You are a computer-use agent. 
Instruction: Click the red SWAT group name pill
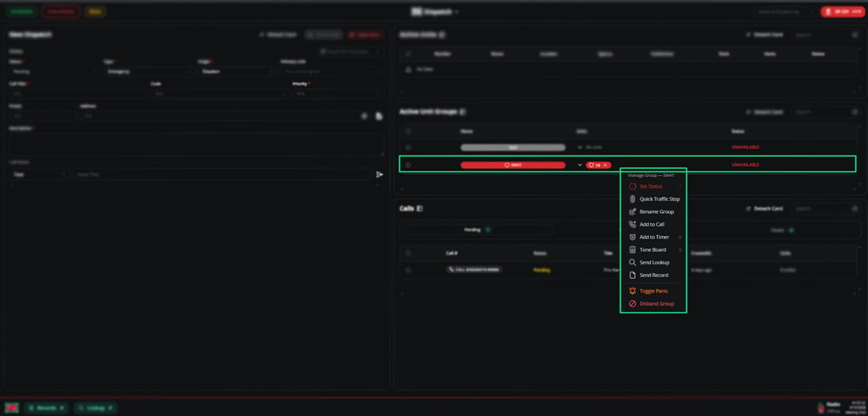coord(513,165)
